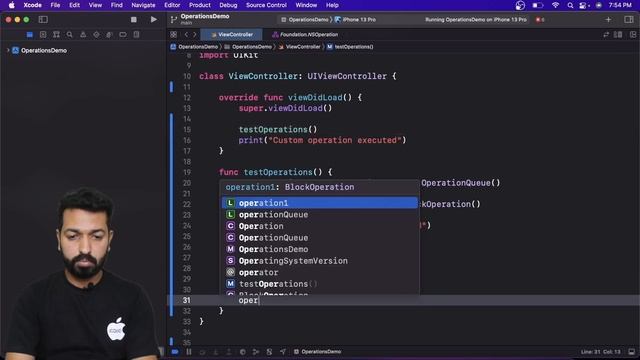
Task: Open the Report navigator icon
Action: [x=136, y=35]
